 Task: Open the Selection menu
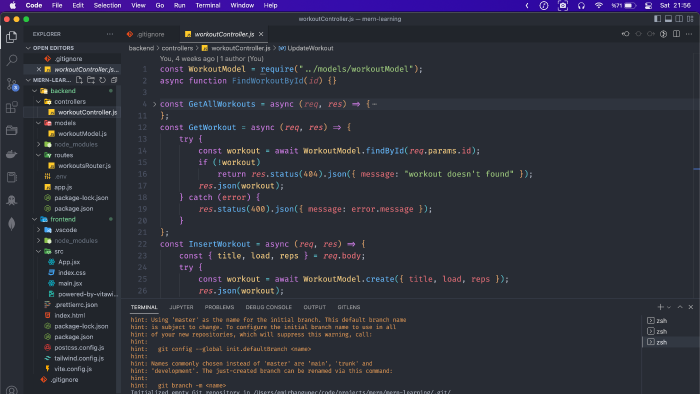point(107,5)
